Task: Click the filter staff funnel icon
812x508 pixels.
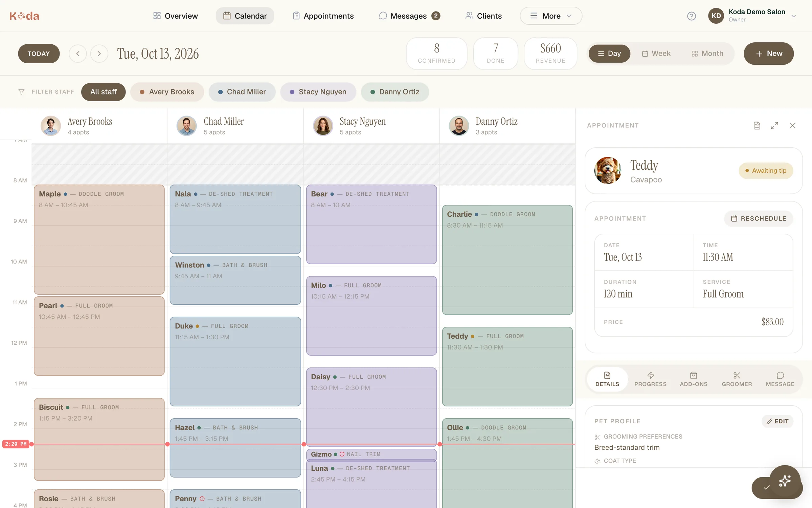Action: tap(21, 92)
